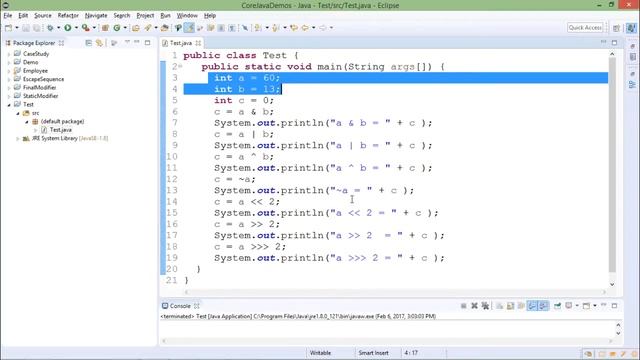Click Remove Launch X icon in Console
640x360 pixels.
pyautogui.click(x=474, y=306)
